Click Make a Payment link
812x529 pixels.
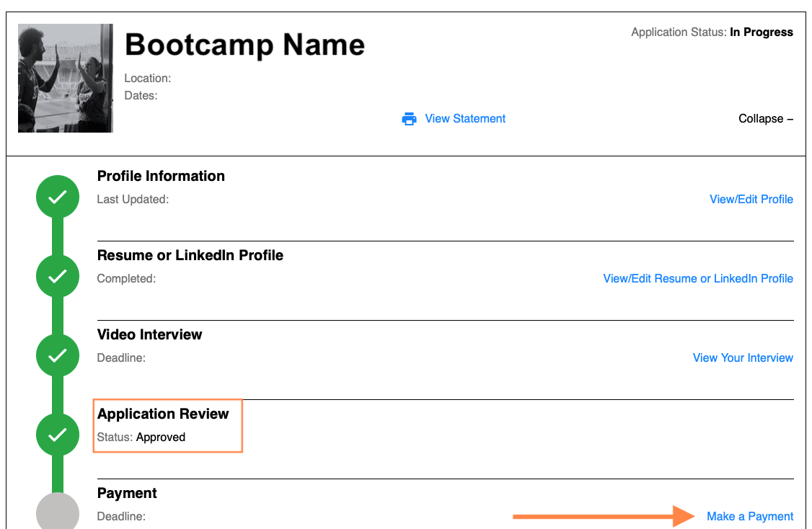tap(749, 517)
